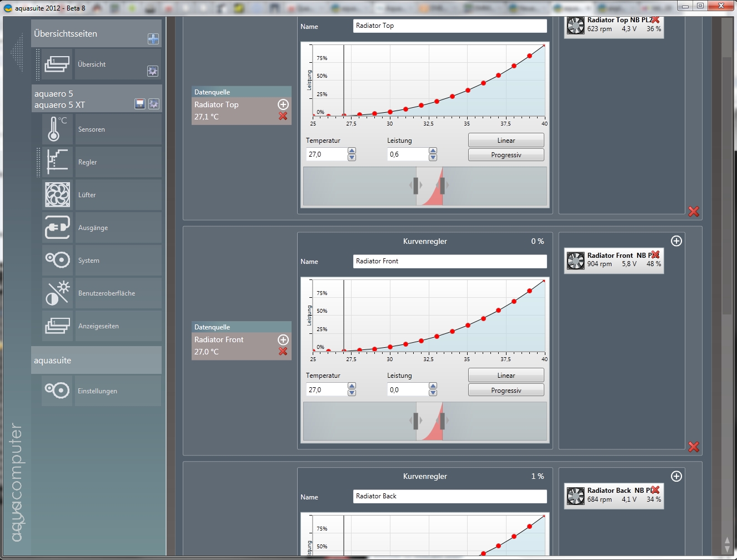The image size is (737, 560).
Task: Open the System gears icon
Action: [57, 260]
